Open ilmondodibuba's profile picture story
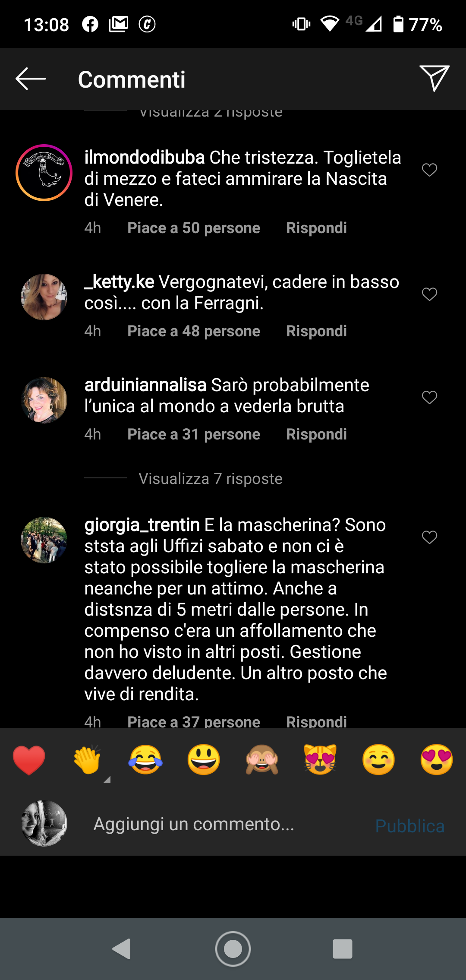This screenshot has height=980, width=466. point(44,173)
